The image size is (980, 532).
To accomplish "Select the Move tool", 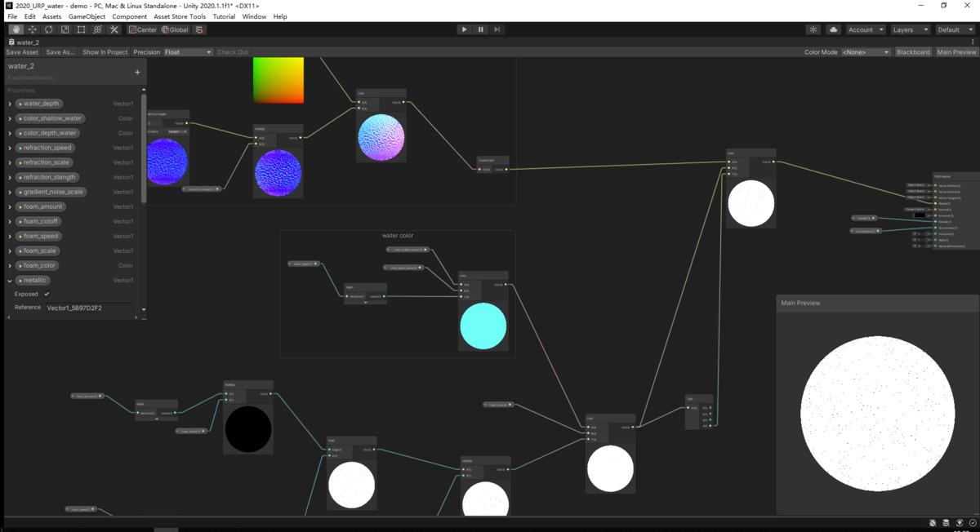I will tap(33, 29).
